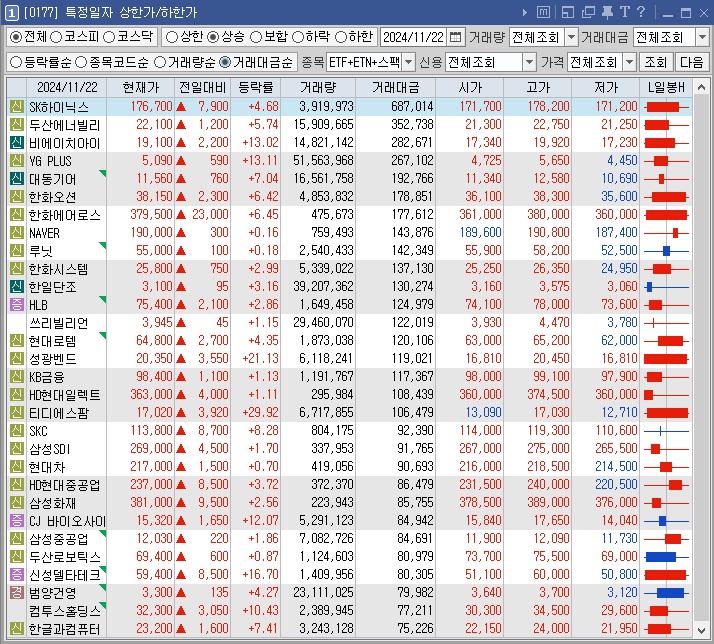Click the 경 warning badge beside 범양건영

[x=17, y=593]
